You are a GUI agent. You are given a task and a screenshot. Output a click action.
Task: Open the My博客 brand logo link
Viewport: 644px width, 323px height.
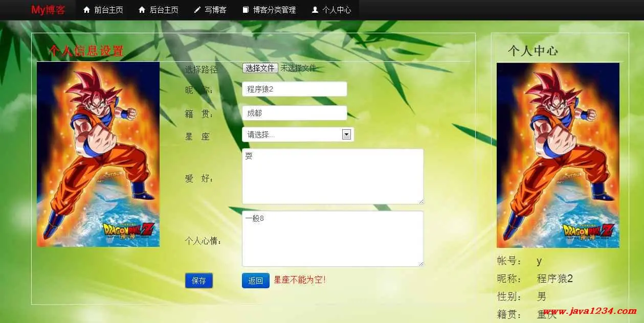[48, 10]
